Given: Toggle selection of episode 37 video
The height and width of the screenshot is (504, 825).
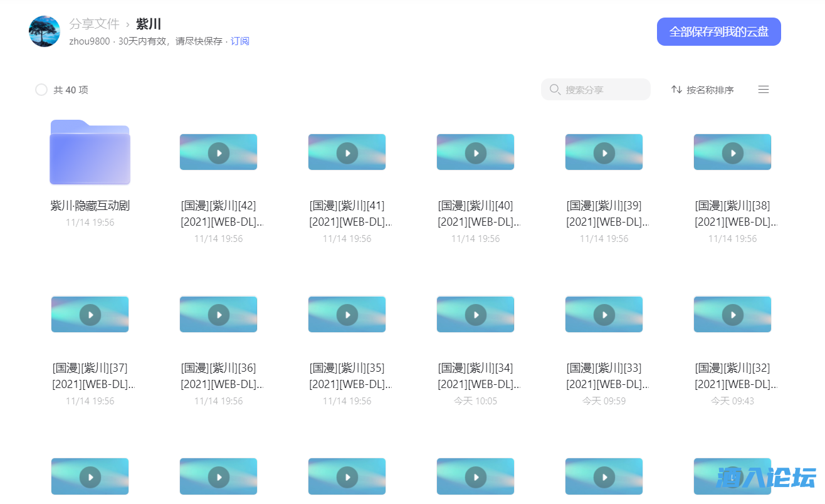Looking at the screenshot, I should point(90,314).
